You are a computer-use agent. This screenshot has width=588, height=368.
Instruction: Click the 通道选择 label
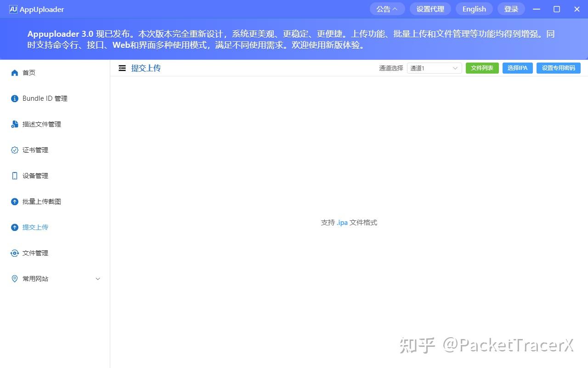coord(391,68)
